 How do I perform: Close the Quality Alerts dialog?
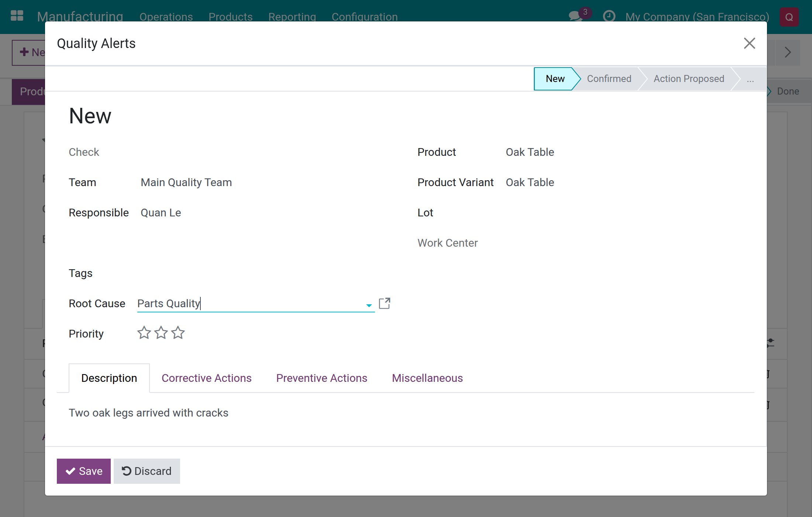point(749,43)
